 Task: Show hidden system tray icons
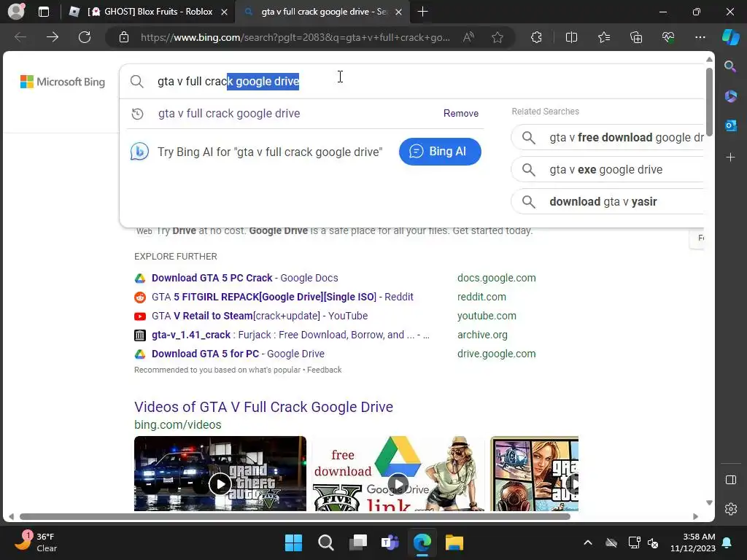point(588,542)
